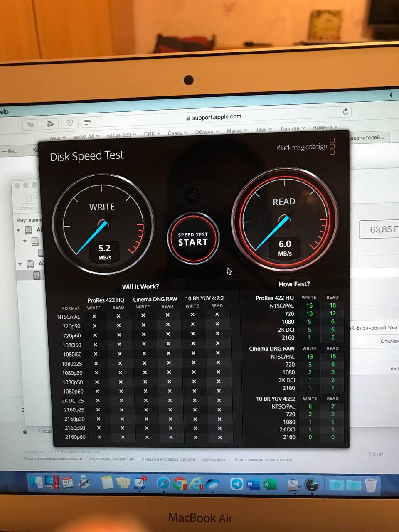Open the еасуз 44 bookmarks folder

tap(86, 136)
